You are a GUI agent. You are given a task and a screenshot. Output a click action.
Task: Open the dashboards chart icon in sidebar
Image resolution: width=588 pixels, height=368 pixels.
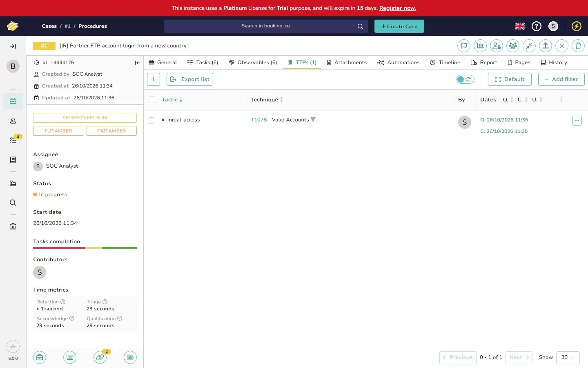(13, 183)
